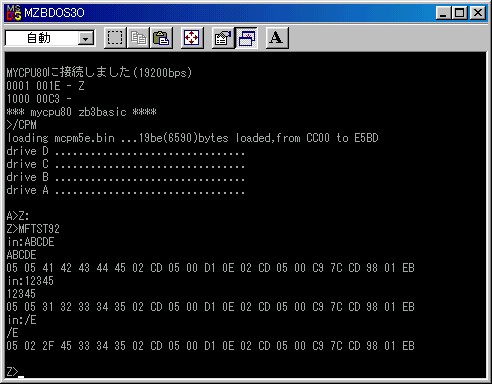Toggle the pressed Background window button

(246, 38)
